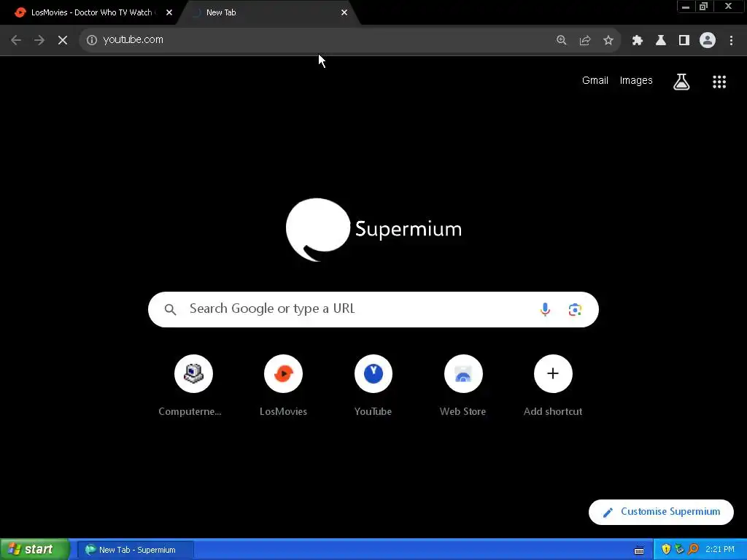
Task: Open the toolbar flask experiments icon
Action: coord(661,40)
